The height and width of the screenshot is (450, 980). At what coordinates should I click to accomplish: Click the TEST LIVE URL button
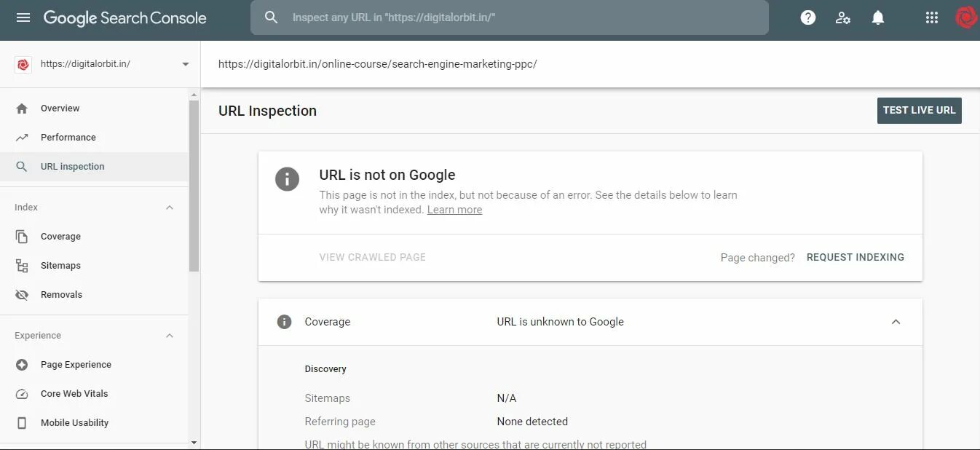920,111
